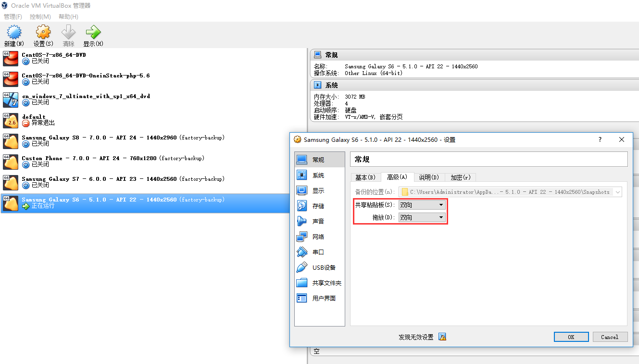Image resolution: width=639 pixels, height=364 pixels.
Task: Click the 系统 section header in the details pane
Action: click(x=475, y=85)
